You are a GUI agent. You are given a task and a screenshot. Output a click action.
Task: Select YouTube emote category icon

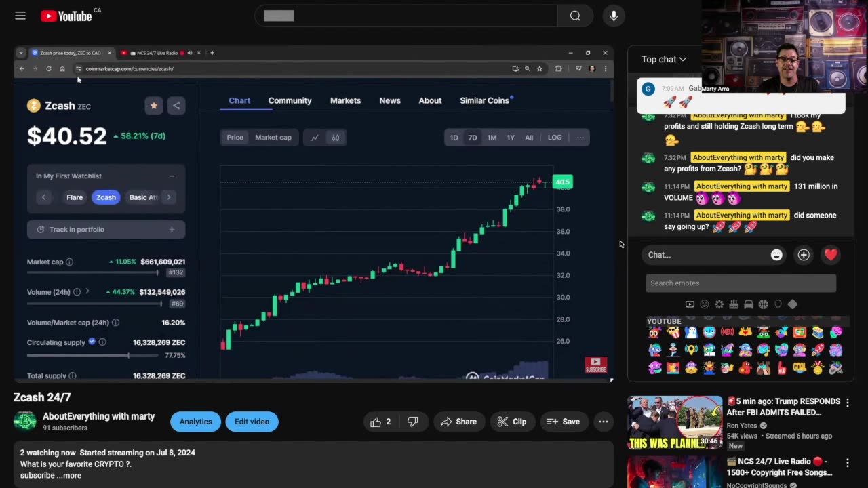tap(690, 304)
